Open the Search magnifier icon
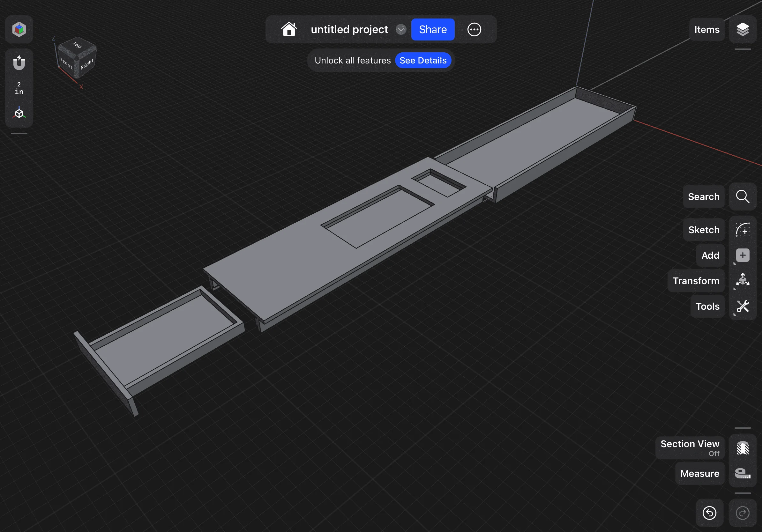762x532 pixels. click(x=743, y=197)
